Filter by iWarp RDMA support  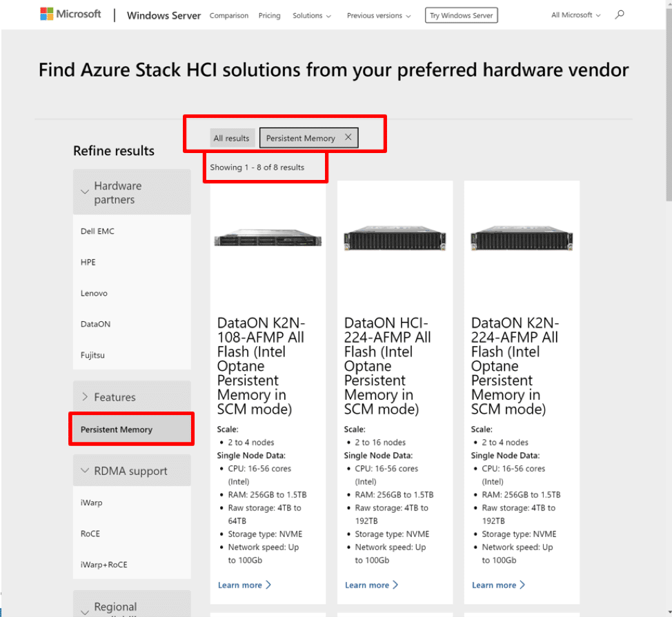tap(132, 503)
